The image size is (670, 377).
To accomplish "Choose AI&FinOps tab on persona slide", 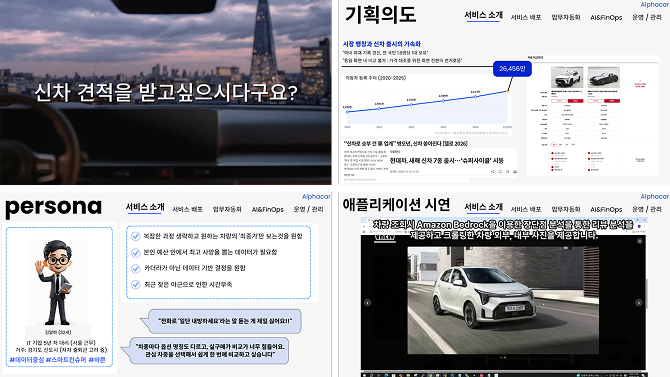I will [x=267, y=209].
